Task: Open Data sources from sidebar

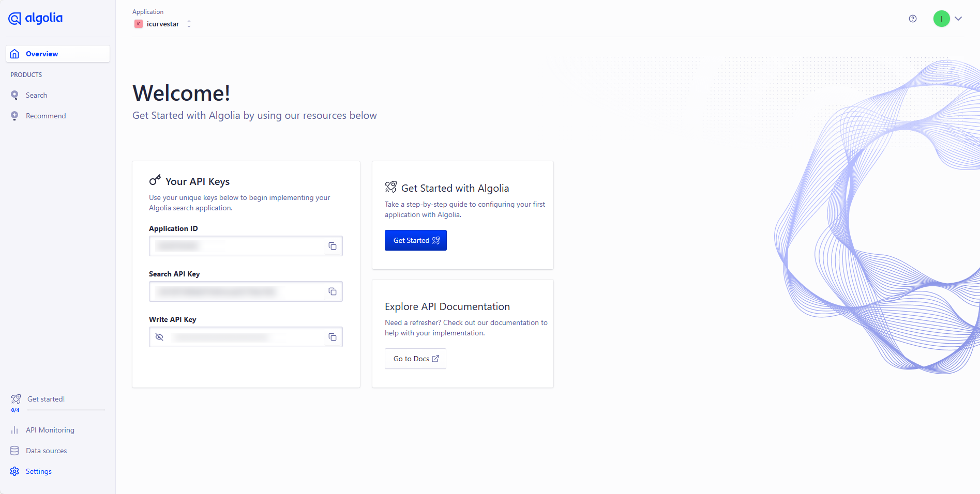Action: click(46, 451)
